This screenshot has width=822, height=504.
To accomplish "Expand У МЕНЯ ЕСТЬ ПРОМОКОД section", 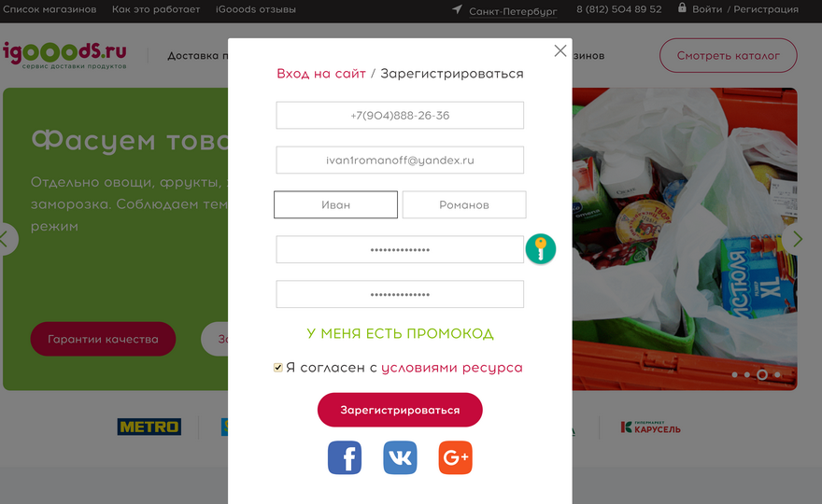I will (400, 333).
